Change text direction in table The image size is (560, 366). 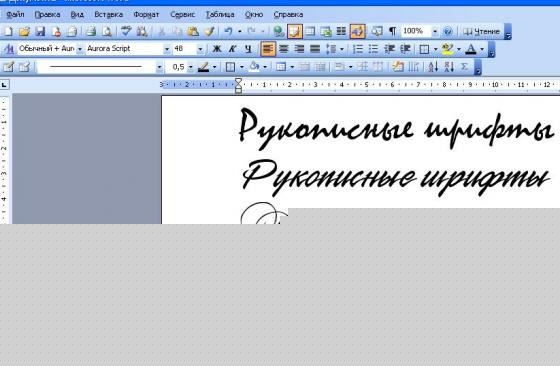pyautogui.click(x=413, y=67)
